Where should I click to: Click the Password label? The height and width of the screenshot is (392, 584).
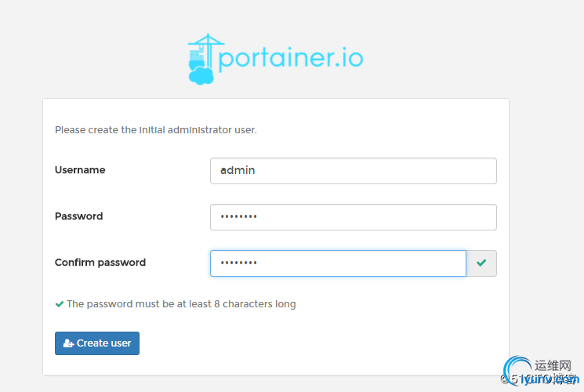coord(78,216)
